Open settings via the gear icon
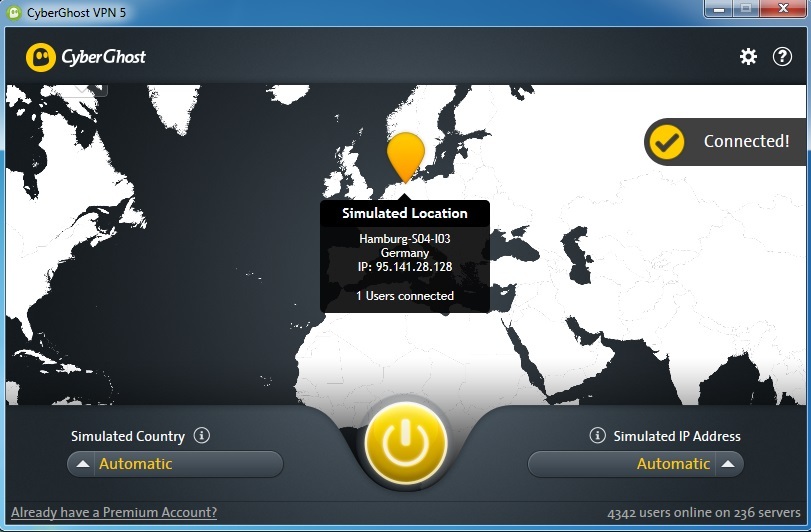This screenshot has width=811, height=532. pos(748,56)
